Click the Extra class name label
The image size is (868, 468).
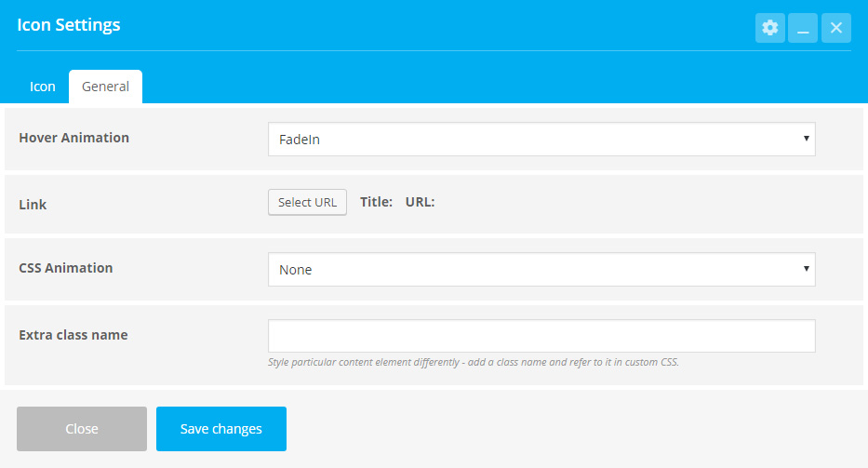pos(73,335)
